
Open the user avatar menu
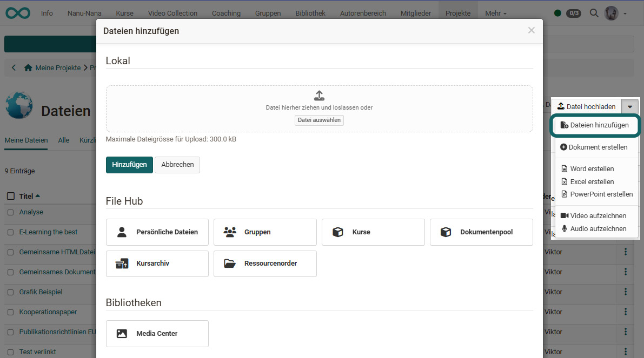pos(615,13)
